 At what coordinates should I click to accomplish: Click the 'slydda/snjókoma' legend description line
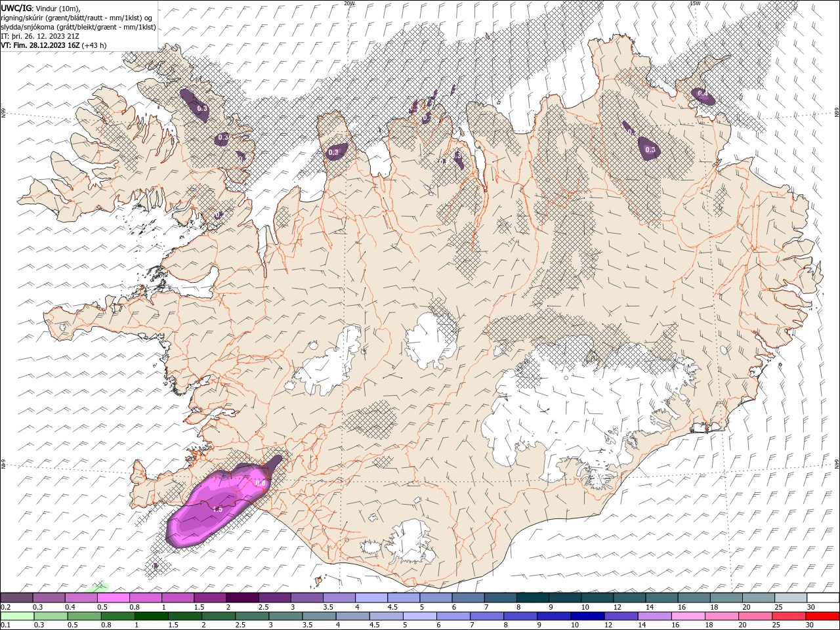(78, 26)
